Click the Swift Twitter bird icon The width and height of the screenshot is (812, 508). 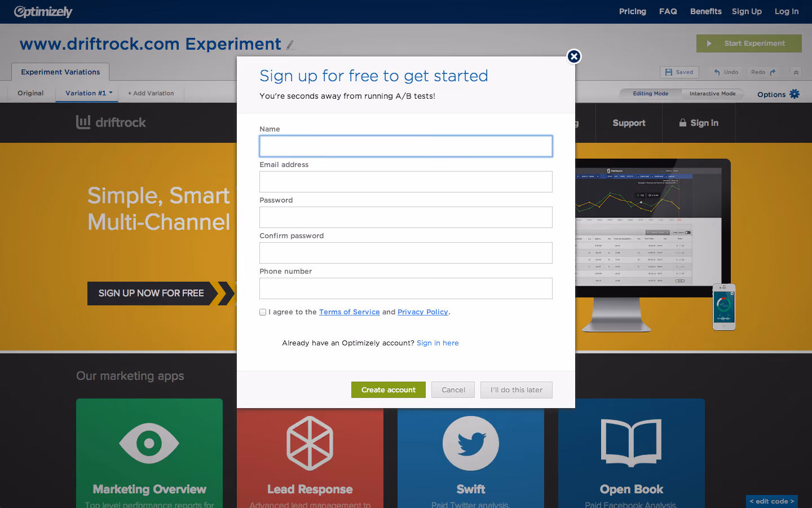pyautogui.click(x=471, y=443)
